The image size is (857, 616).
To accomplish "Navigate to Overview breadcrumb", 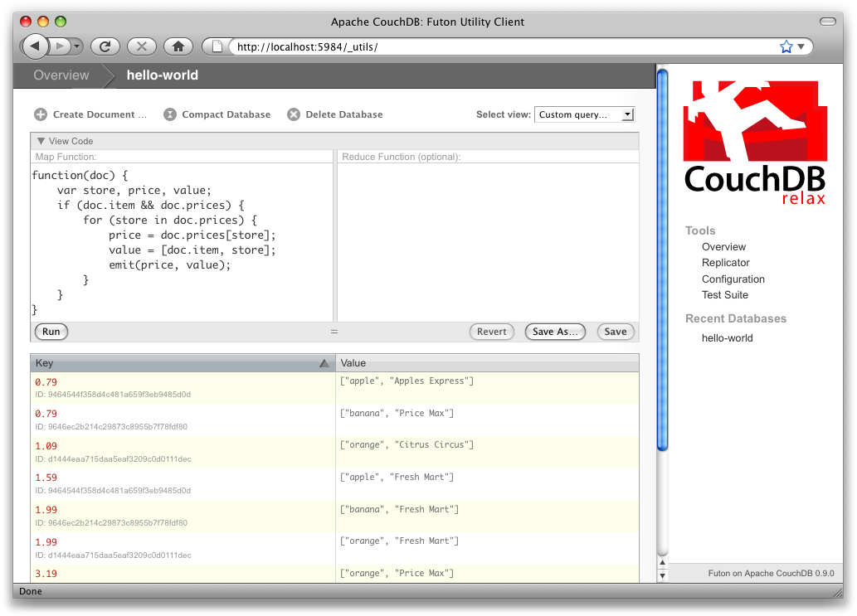I will (x=61, y=75).
